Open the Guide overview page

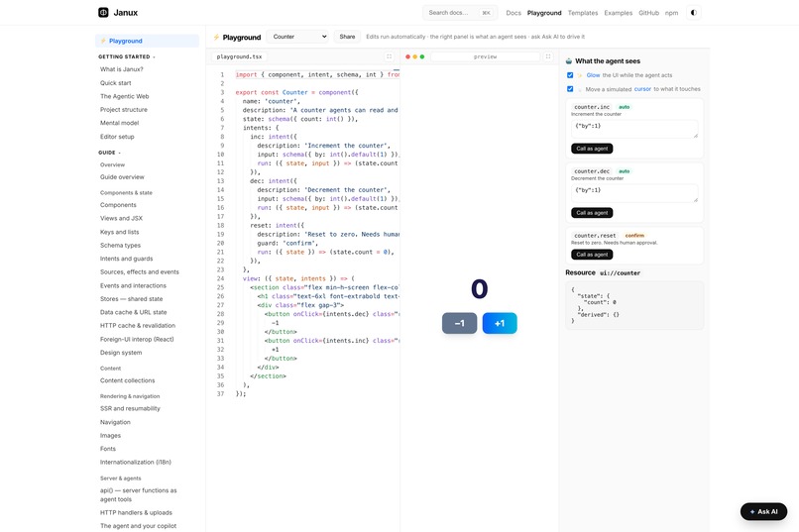[x=122, y=177]
